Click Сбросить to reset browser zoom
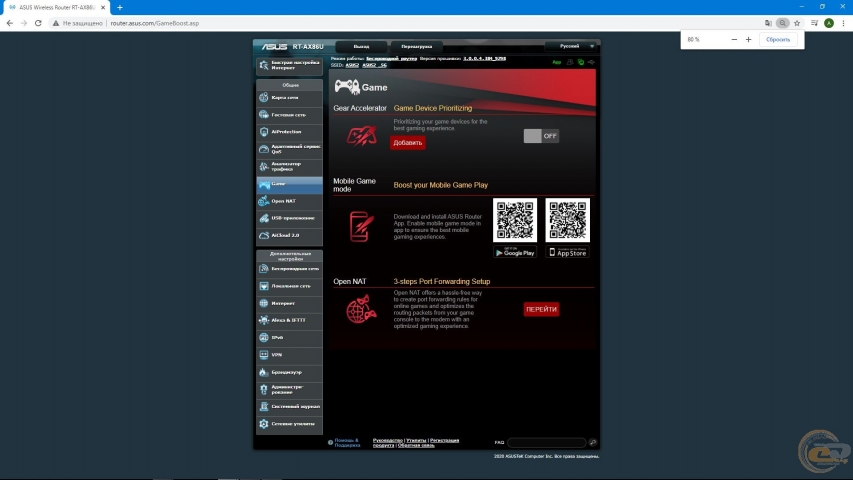853x480 pixels. (x=778, y=40)
